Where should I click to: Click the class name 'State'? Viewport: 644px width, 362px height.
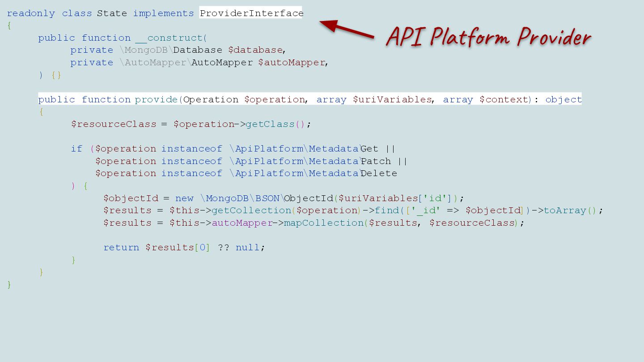[x=112, y=13]
